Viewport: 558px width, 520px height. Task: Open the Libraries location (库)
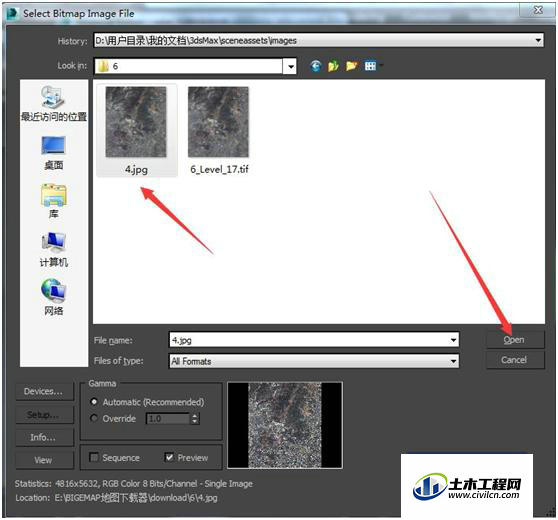click(x=53, y=201)
